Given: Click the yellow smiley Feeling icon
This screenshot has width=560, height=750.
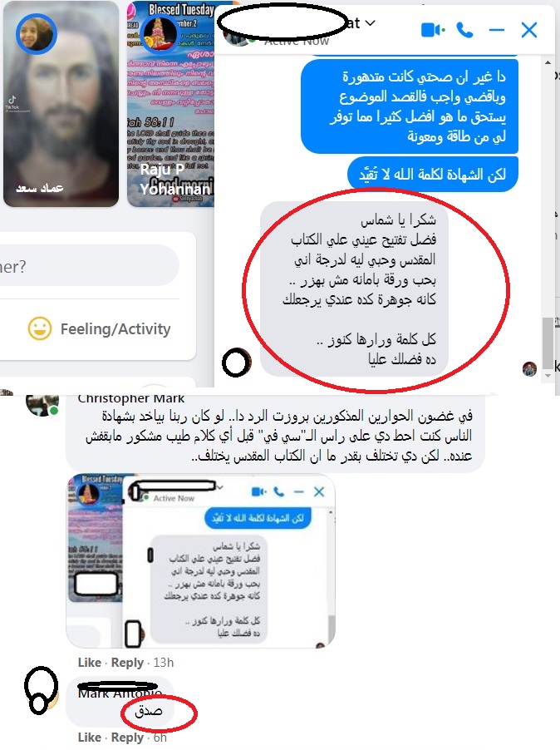Looking at the screenshot, I should click(x=40, y=328).
